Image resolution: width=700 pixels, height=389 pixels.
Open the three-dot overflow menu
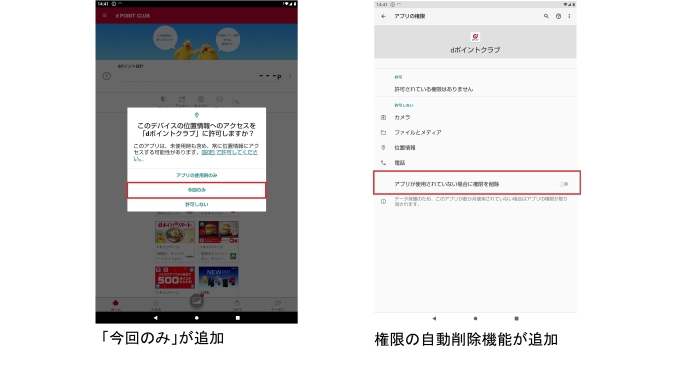569,16
